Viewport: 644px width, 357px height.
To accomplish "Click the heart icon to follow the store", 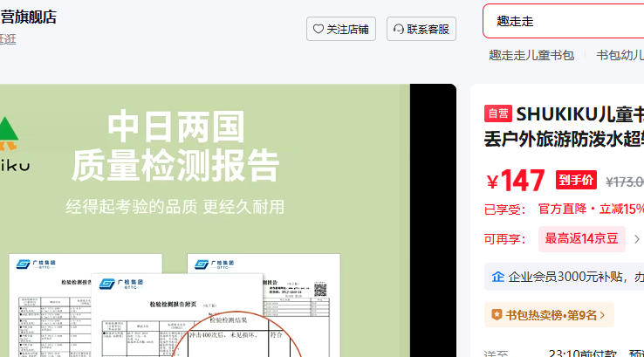I will tap(319, 29).
